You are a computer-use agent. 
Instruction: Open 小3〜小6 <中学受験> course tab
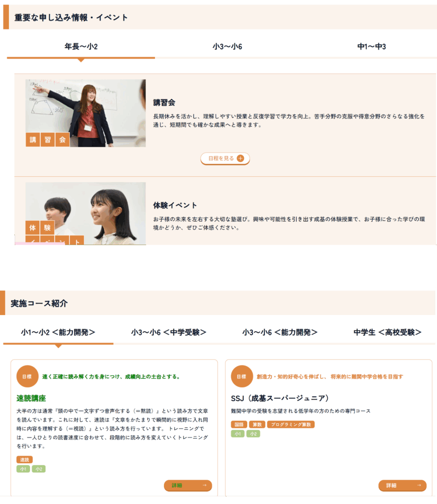click(169, 332)
